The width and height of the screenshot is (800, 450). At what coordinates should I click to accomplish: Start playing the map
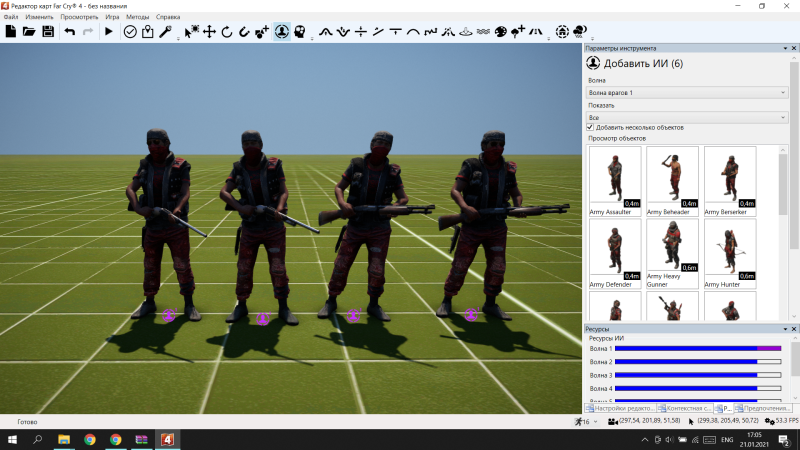point(108,32)
